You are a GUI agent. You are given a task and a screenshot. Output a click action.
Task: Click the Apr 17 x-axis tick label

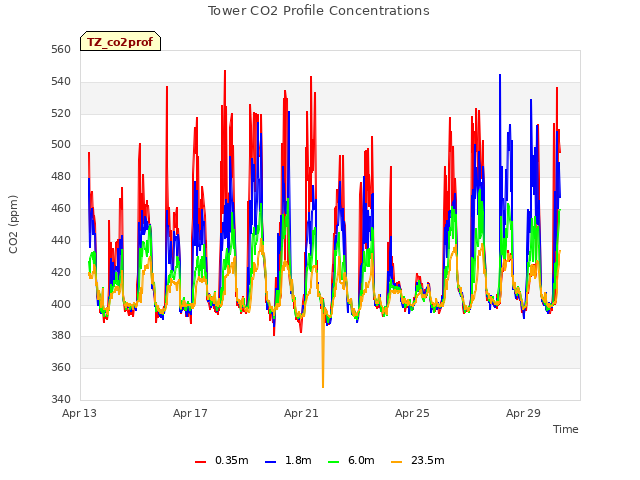(x=190, y=413)
